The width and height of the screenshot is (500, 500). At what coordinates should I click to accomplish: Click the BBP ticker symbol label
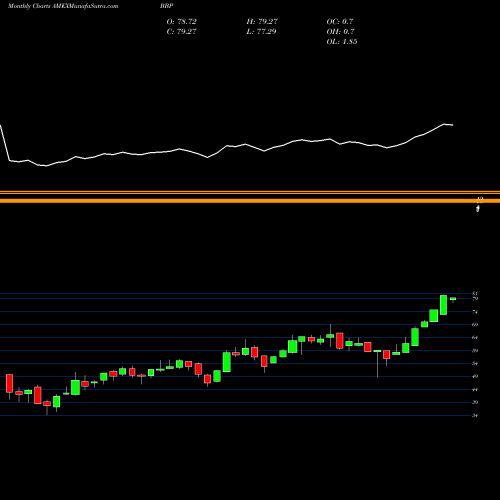click(x=166, y=6)
